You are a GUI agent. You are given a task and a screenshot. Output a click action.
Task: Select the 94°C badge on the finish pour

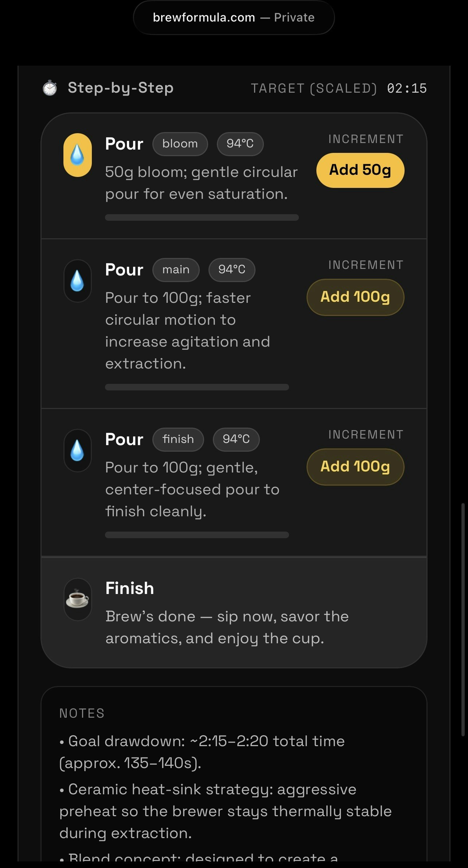click(x=236, y=439)
